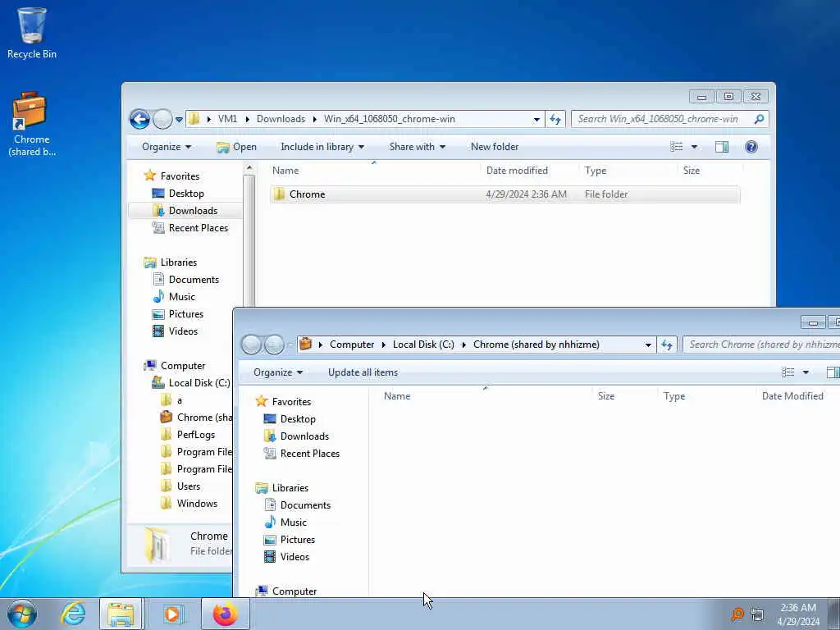Open Chrome (shared b...) desktop shortcut
This screenshot has width=840, height=630.
[32, 124]
